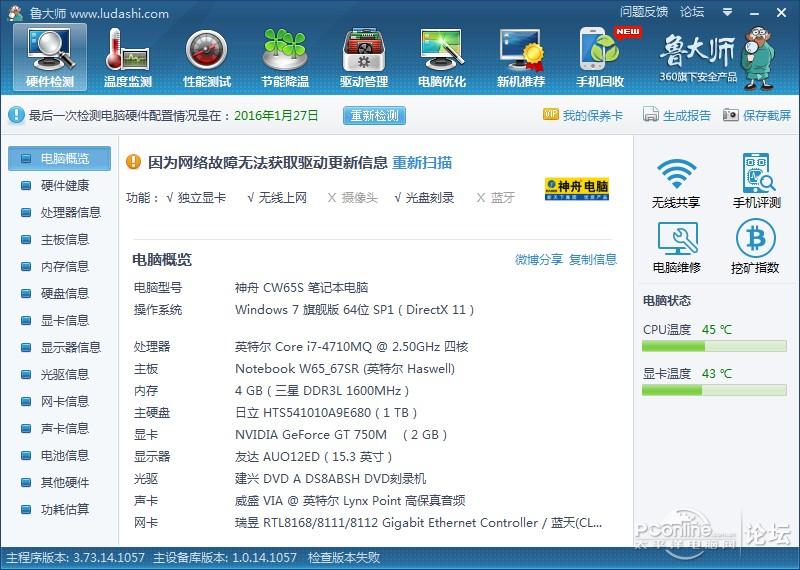
Task: Open the 温度监测 temperature monitor
Action: pos(128,57)
